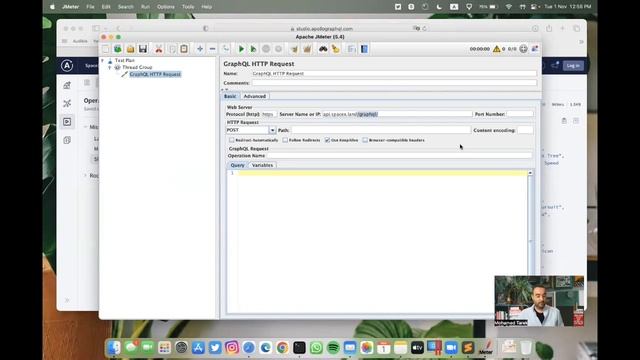Click the Content encoding field
This screenshot has height=360, width=640.
(x=525, y=130)
